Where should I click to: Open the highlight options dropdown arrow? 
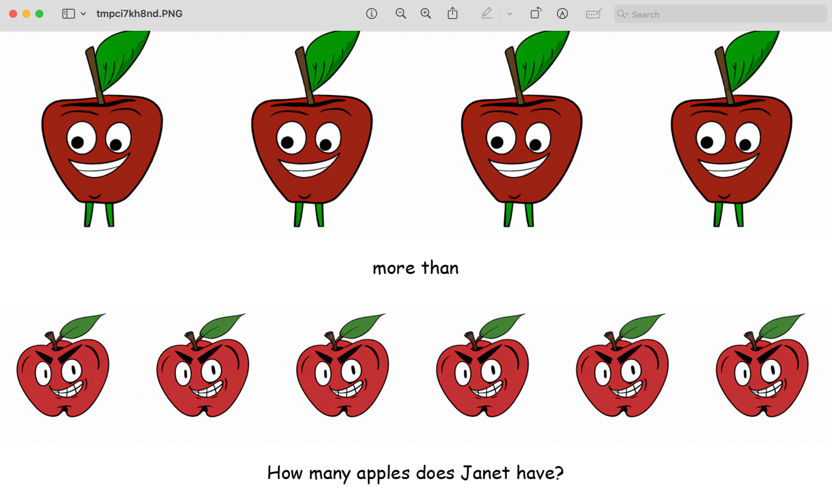pos(510,14)
